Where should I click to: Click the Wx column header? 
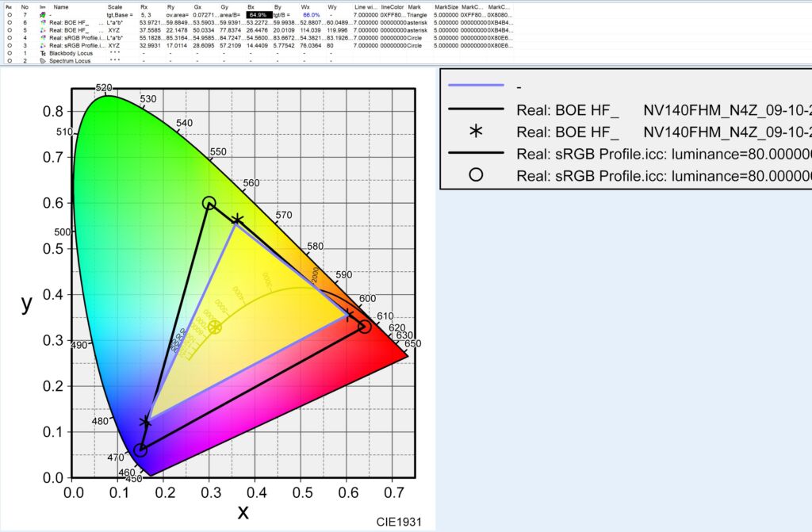pyautogui.click(x=305, y=7)
